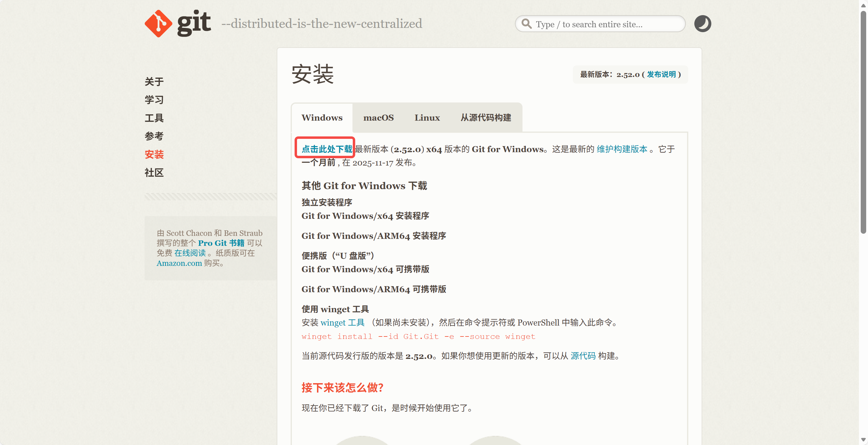Download Git for Windows/ARM64 安装程序

click(x=373, y=236)
